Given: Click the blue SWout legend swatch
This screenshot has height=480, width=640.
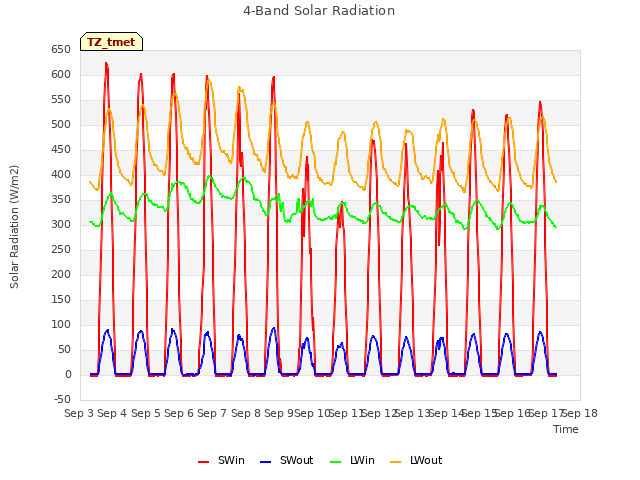Looking at the screenshot, I should click(265, 462).
